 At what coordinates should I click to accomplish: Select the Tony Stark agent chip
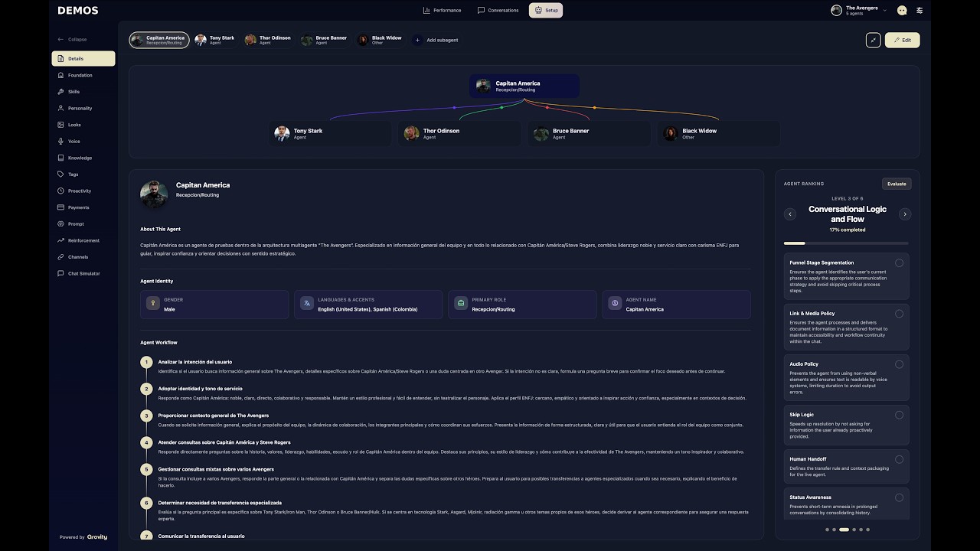click(x=215, y=40)
